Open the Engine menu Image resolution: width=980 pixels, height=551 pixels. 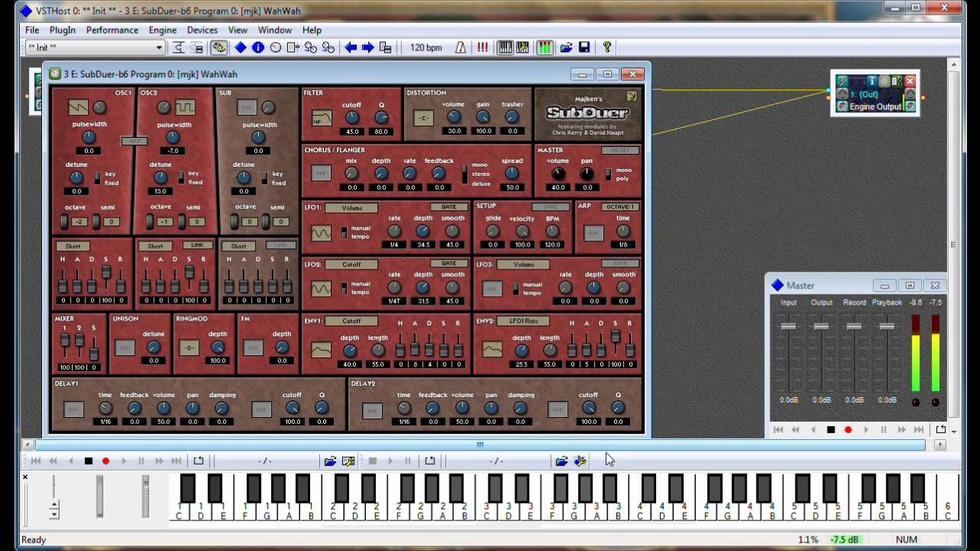click(162, 30)
